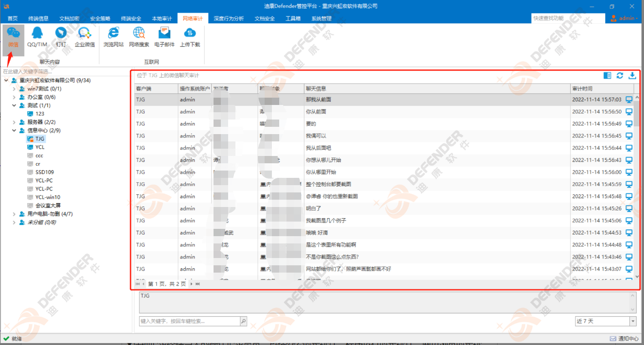This screenshot has width=644, height=345.
Task: Open the 企业微信 audit
Action: [85, 38]
